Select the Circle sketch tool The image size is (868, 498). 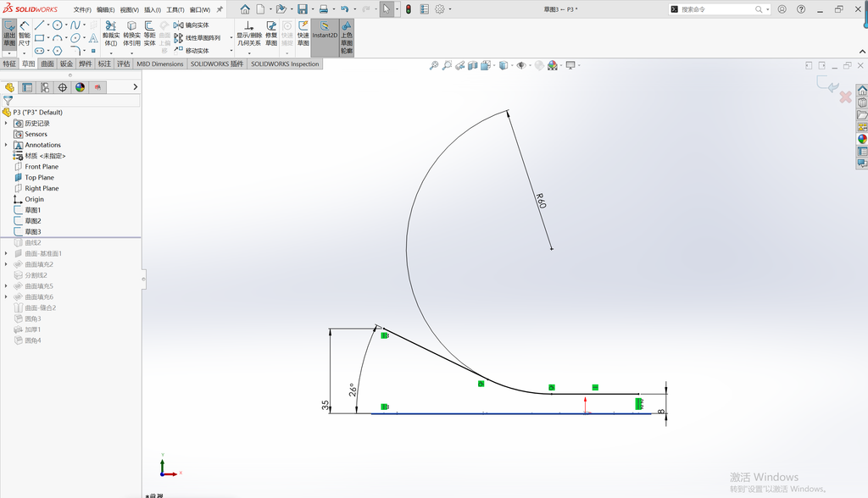(x=57, y=25)
